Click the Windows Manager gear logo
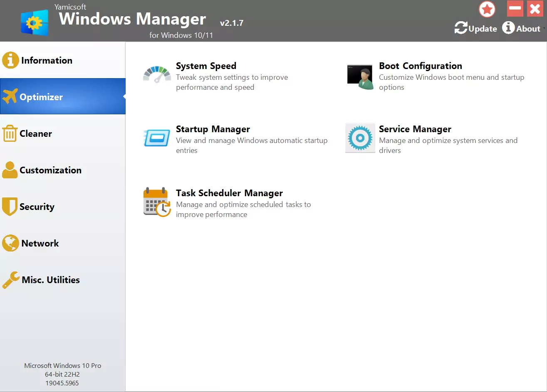The image size is (547, 392). [x=35, y=22]
